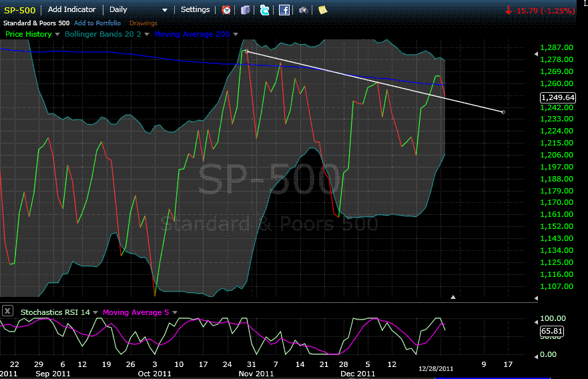Expand the Price History dropdown arrow
Screen dimensions: 588x379
point(57,34)
